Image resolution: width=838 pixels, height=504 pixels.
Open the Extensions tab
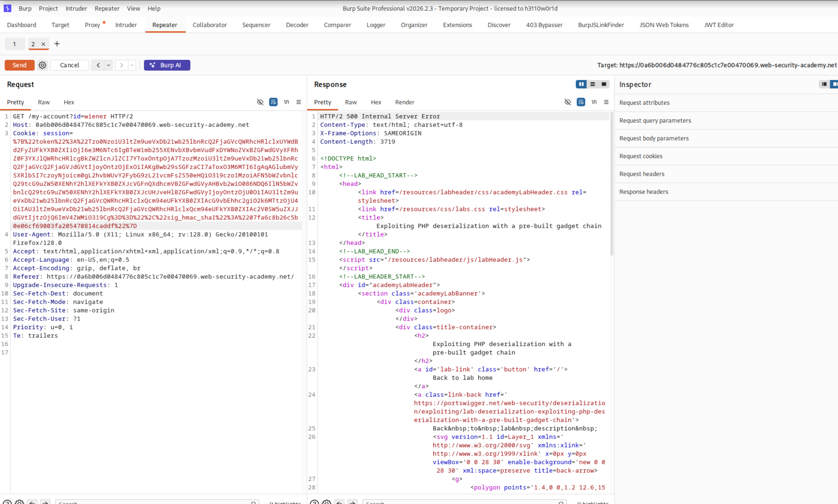458,25
